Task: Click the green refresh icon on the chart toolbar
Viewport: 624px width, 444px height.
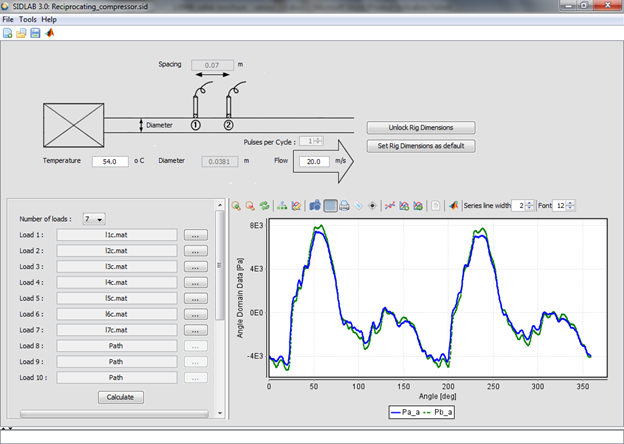Action: 265,206
